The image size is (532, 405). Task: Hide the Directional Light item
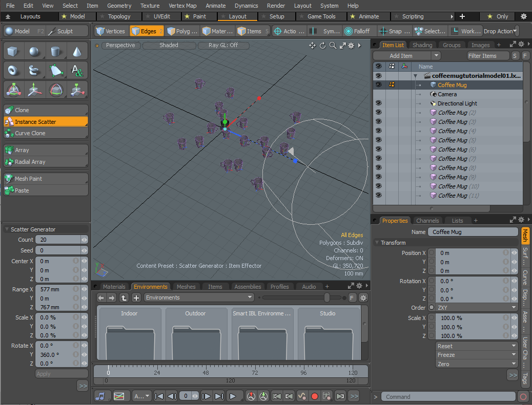(x=378, y=103)
